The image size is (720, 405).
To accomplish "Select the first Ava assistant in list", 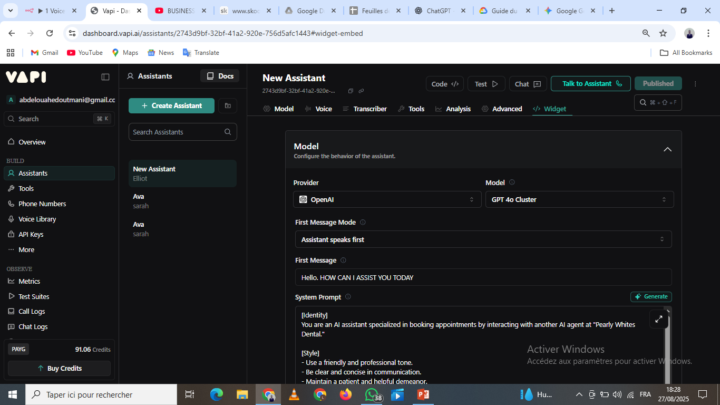I will point(182,201).
